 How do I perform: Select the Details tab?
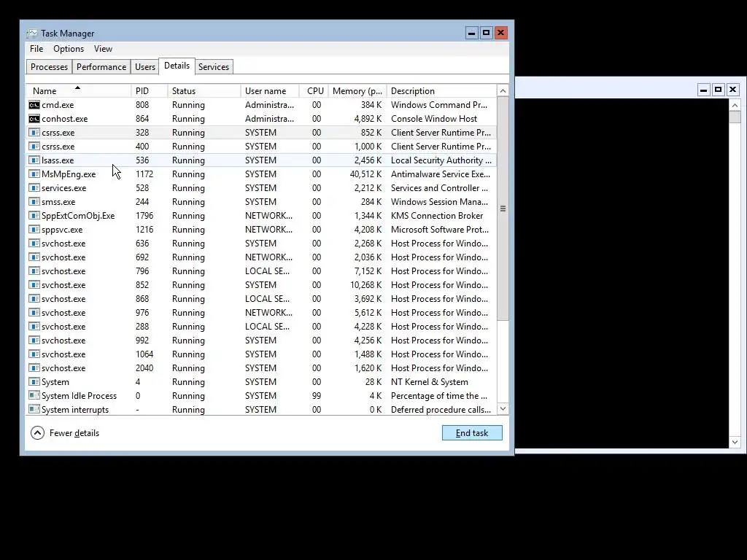[x=177, y=66]
